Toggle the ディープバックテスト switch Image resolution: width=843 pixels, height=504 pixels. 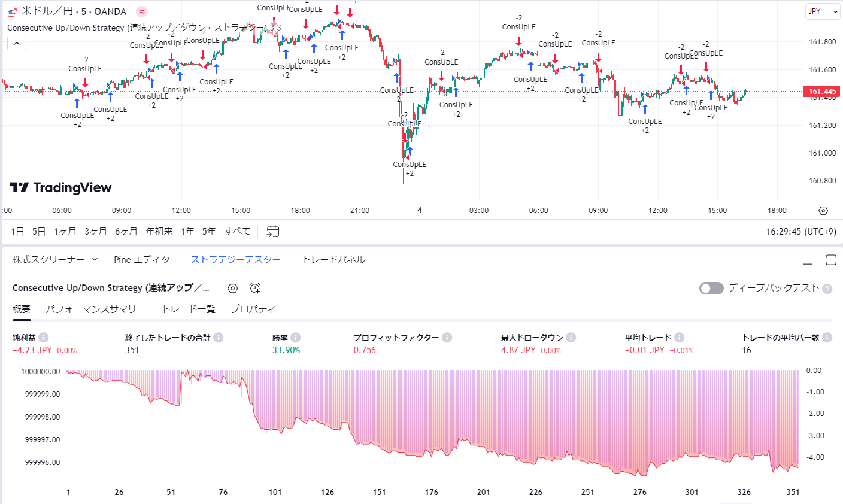tap(711, 289)
